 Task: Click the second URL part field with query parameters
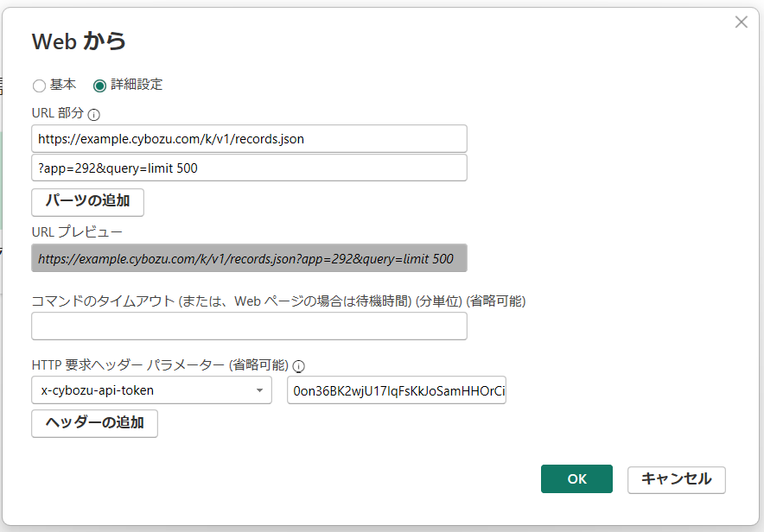(249, 168)
